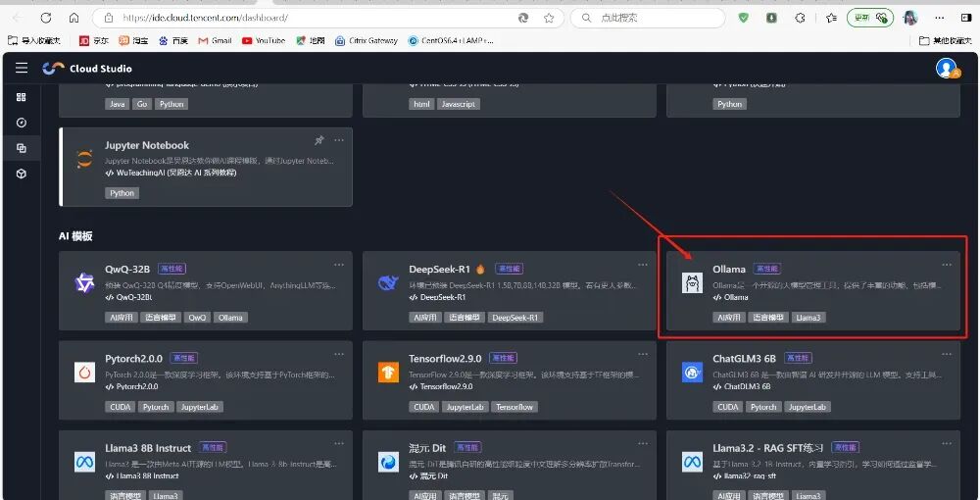Open the Tensorflow2.9.0 card more options
This screenshot has width=980, height=500.
[x=643, y=354]
